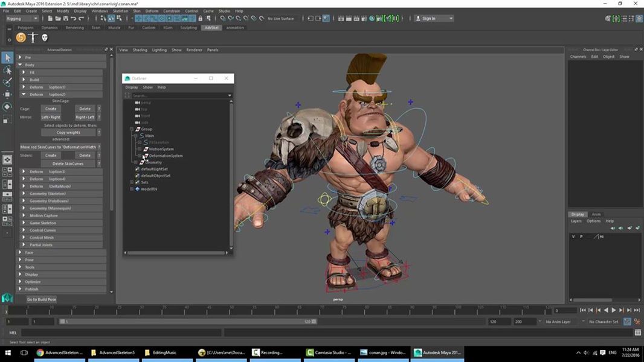Click the AdvancedSkeleton number 5 shelf icon
The image size is (644, 362).
click(x=21, y=38)
